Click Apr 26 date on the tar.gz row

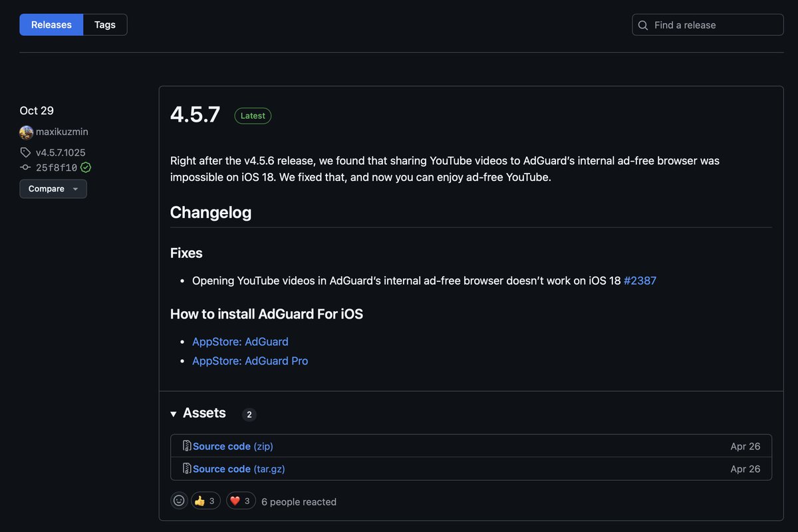(745, 469)
